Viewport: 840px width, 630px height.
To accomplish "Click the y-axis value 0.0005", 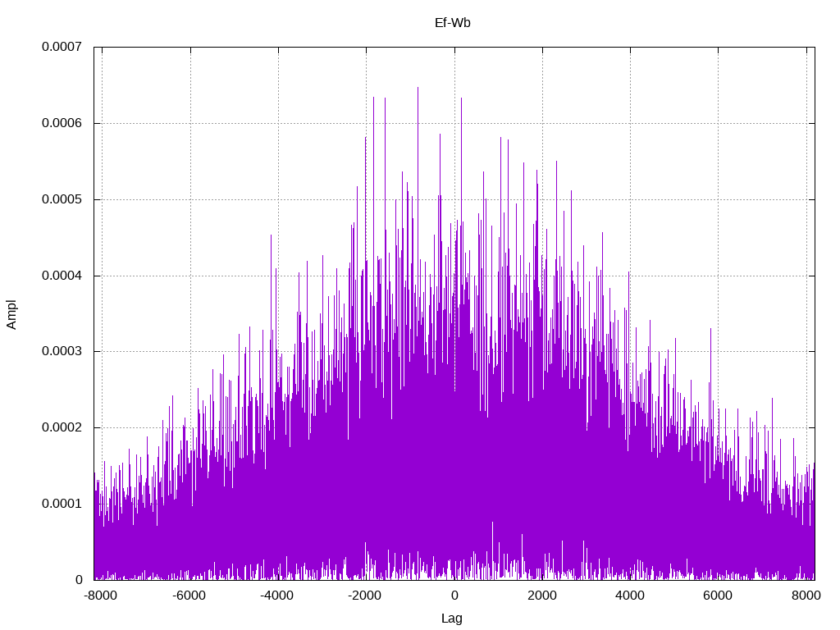I will (x=62, y=199).
